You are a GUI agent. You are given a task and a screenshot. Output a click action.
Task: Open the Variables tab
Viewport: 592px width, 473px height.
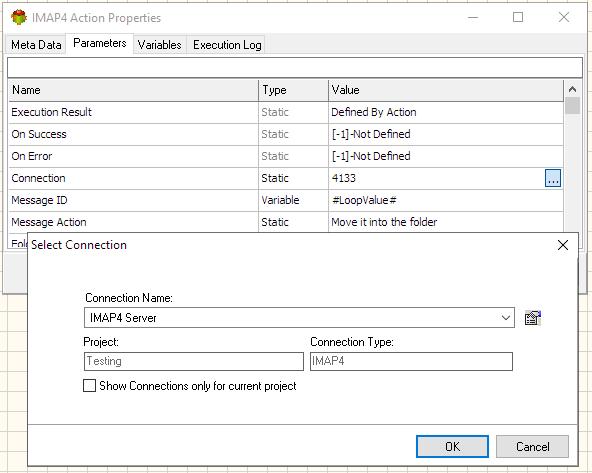point(159,45)
